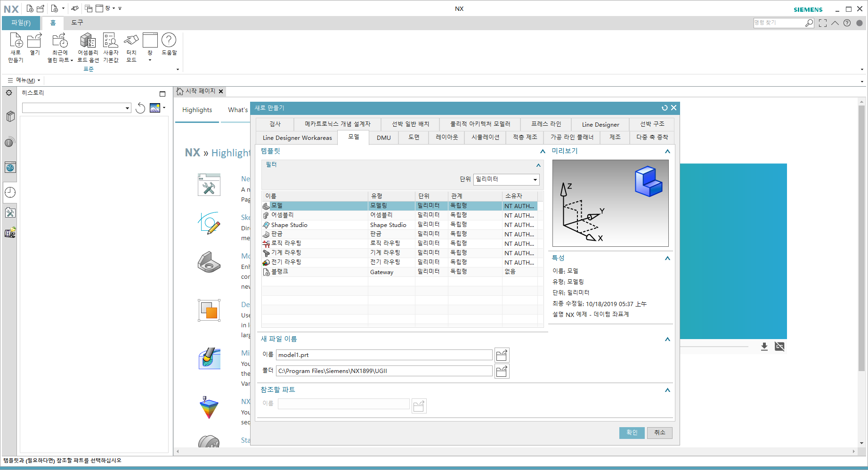The height and width of the screenshot is (470, 868).
Task: Click the hide image icon on the start page
Action: tap(779, 347)
